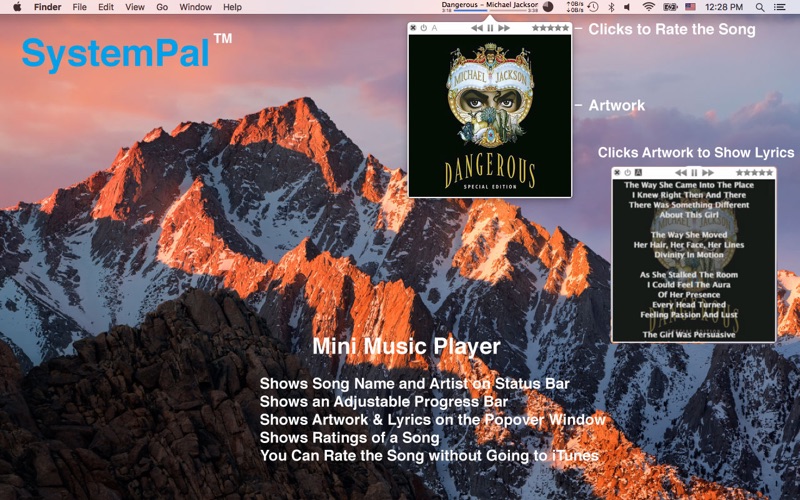
Task: Click lyric line 'I Knew Right Then And There'
Action: point(689,195)
